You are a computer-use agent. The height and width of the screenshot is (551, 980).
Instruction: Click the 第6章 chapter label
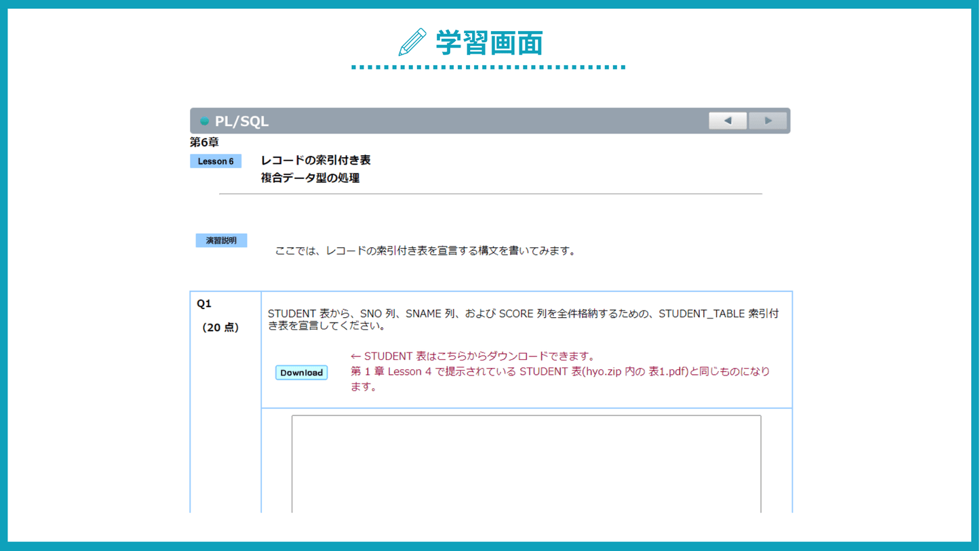(x=204, y=142)
